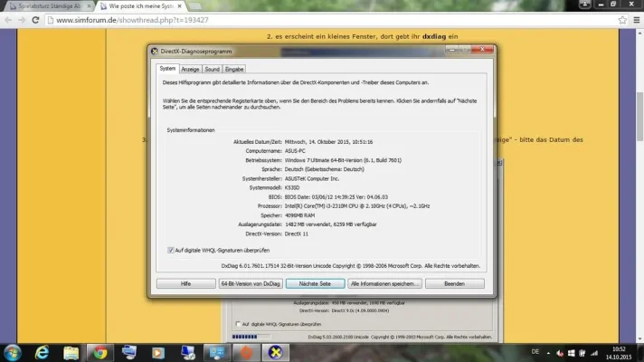
Task: Click the 'Nächste Seite' button
Action: coord(315,283)
